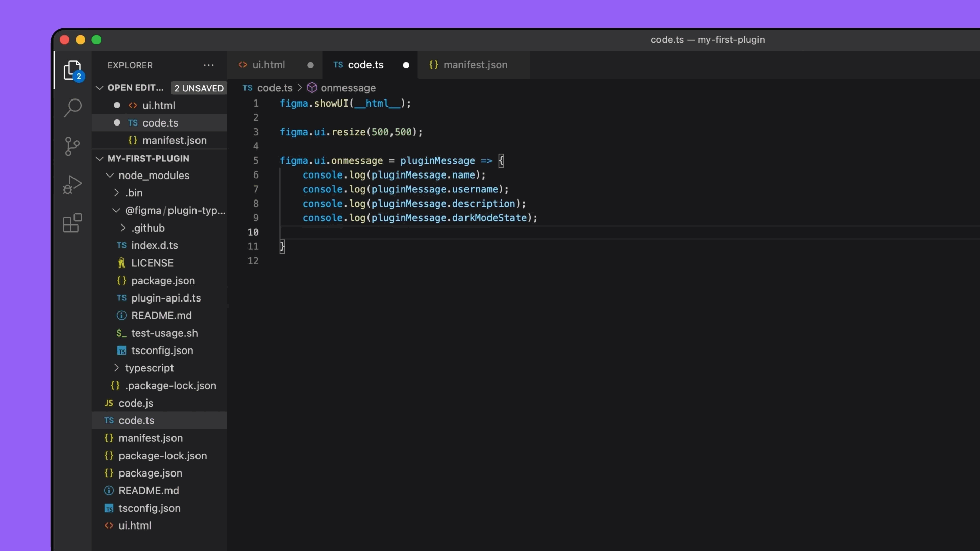Open the Search view in activity bar
Screen dimensions: 980x551
(x=72, y=108)
